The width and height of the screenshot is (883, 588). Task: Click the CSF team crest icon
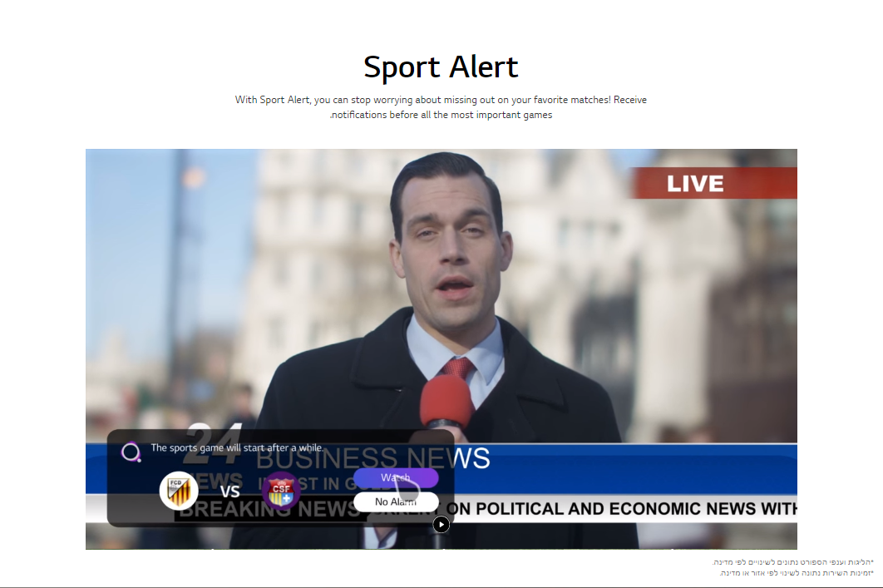point(282,491)
